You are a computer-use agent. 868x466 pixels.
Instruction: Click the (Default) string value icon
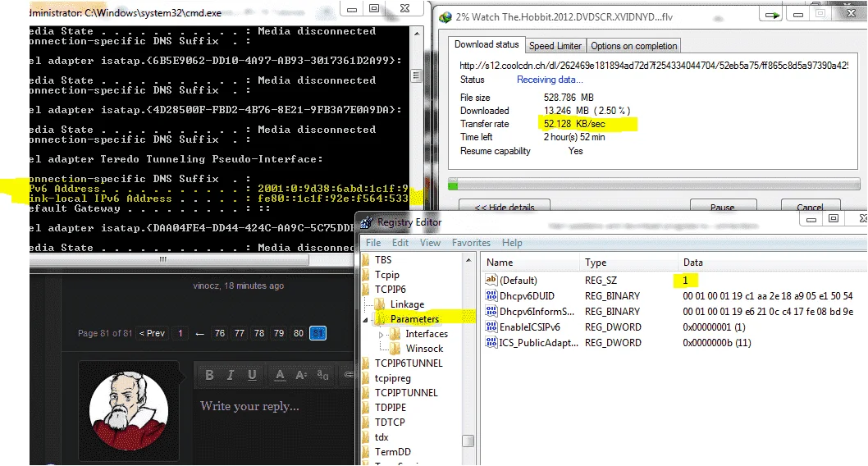point(491,280)
